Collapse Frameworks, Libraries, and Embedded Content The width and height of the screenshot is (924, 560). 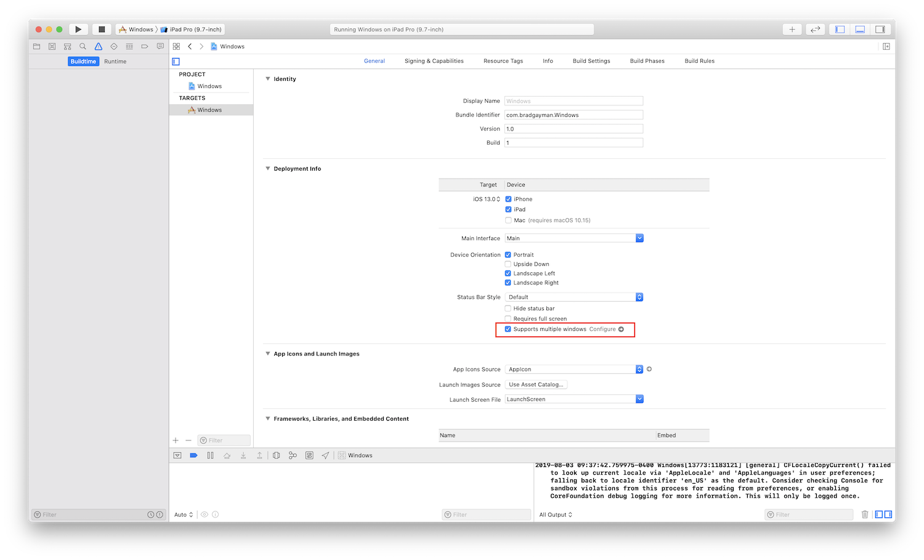[267, 418]
